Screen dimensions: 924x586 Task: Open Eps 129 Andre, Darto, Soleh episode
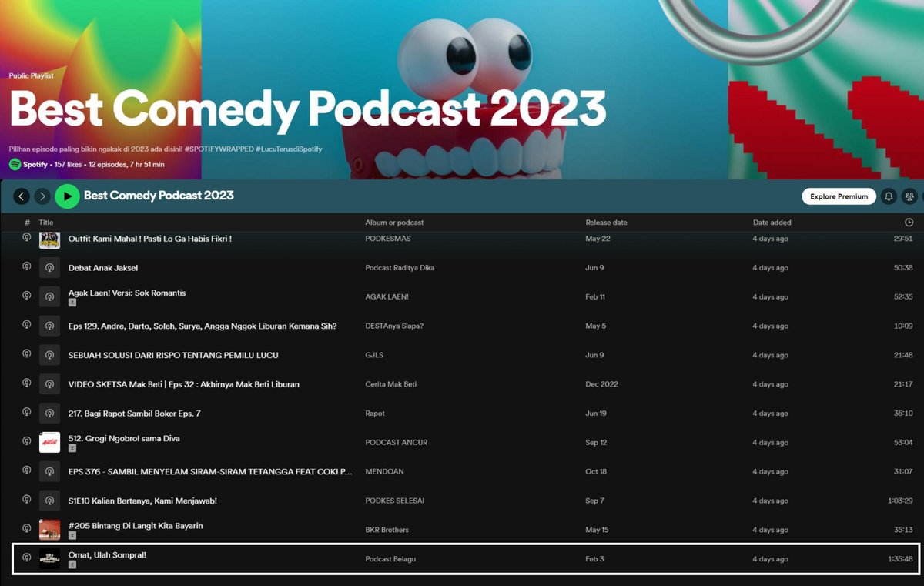click(203, 326)
